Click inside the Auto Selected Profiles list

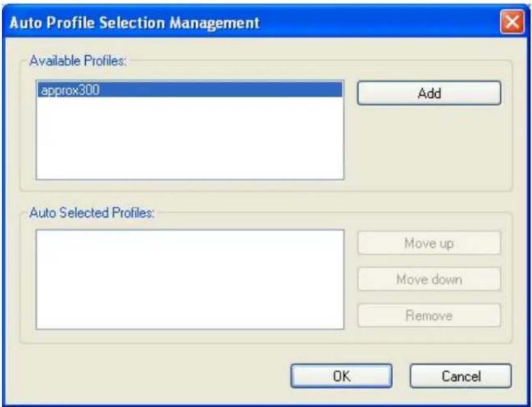[190, 279]
